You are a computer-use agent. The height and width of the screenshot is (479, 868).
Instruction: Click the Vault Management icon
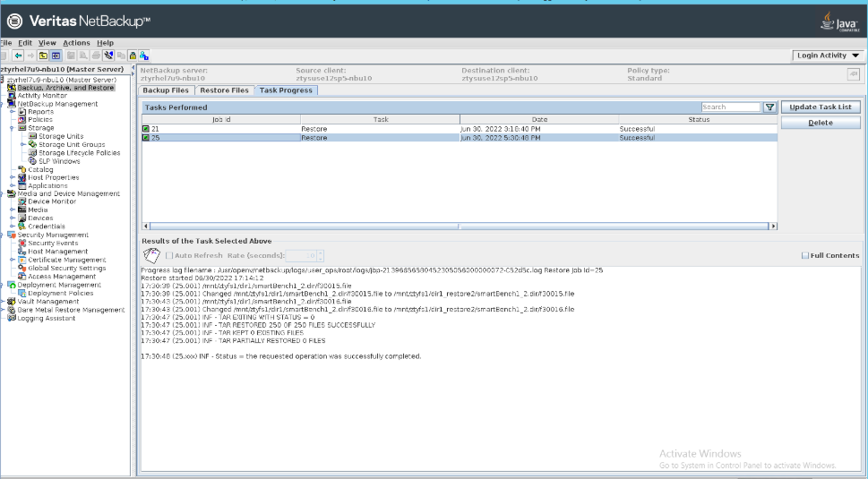pyautogui.click(x=12, y=302)
